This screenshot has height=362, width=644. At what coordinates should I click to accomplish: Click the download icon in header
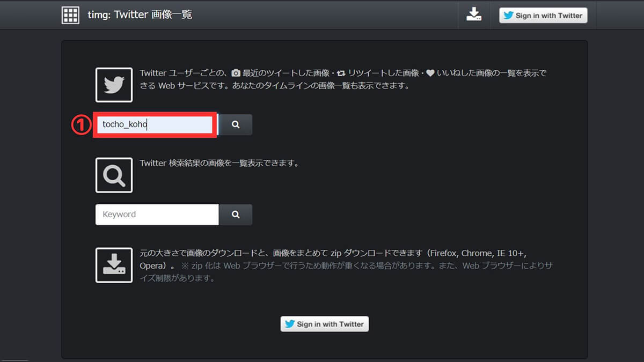pyautogui.click(x=473, y=14)
